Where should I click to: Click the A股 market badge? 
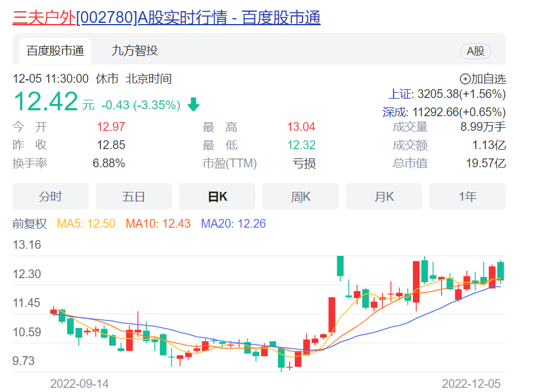475,51
